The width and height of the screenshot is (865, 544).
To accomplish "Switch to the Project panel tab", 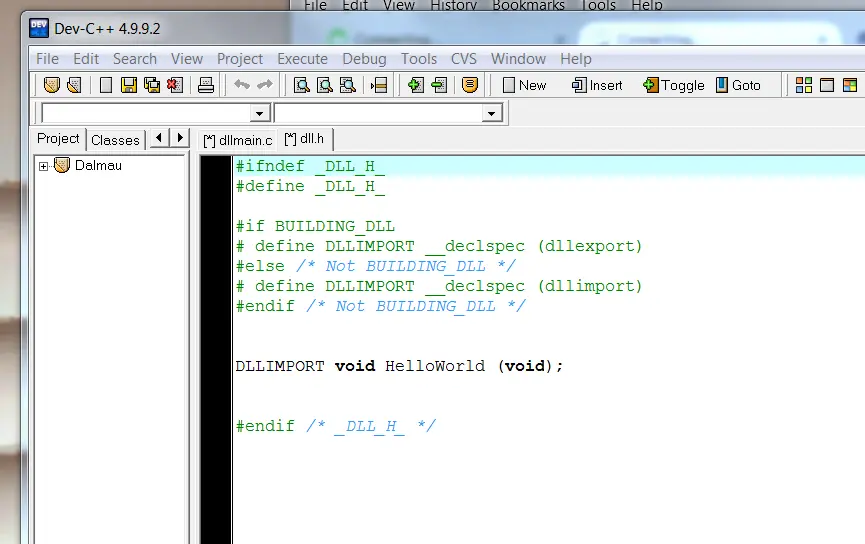I will [x=58, y=138].
